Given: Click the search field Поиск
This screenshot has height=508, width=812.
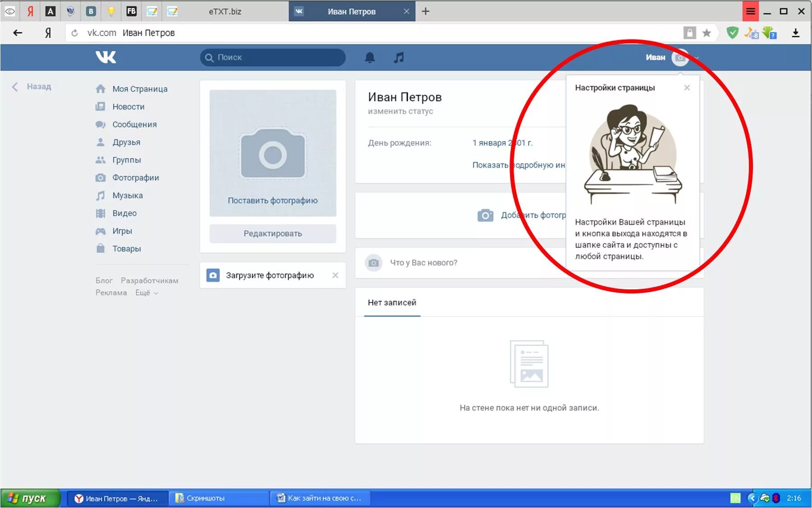Looking at the screenshot, I should [x=273, y=57].
